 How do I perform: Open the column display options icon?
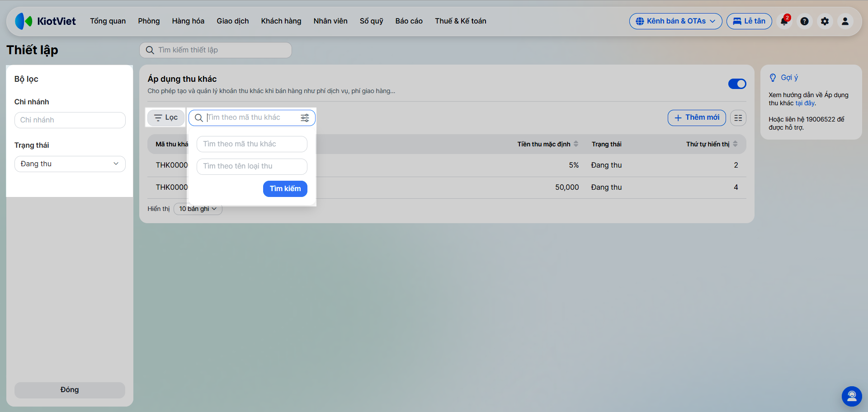[x=738, y=118]
